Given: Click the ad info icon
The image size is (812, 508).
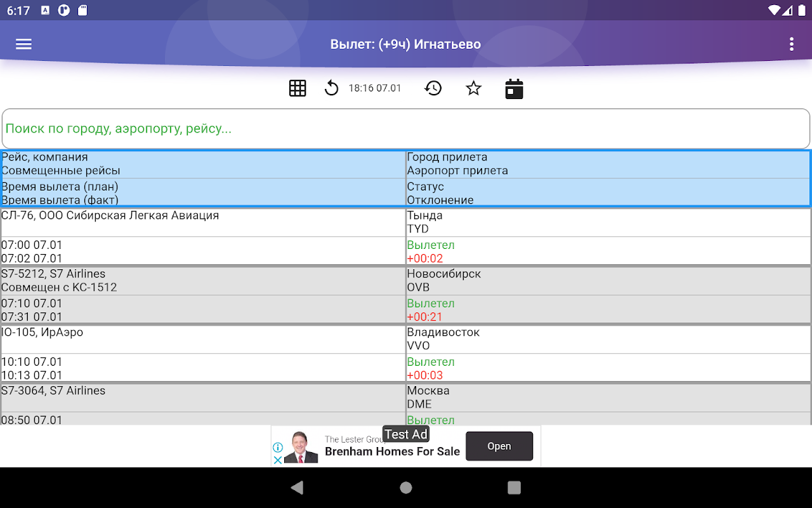Looking at the screenshot, I should tap(277, 448).
